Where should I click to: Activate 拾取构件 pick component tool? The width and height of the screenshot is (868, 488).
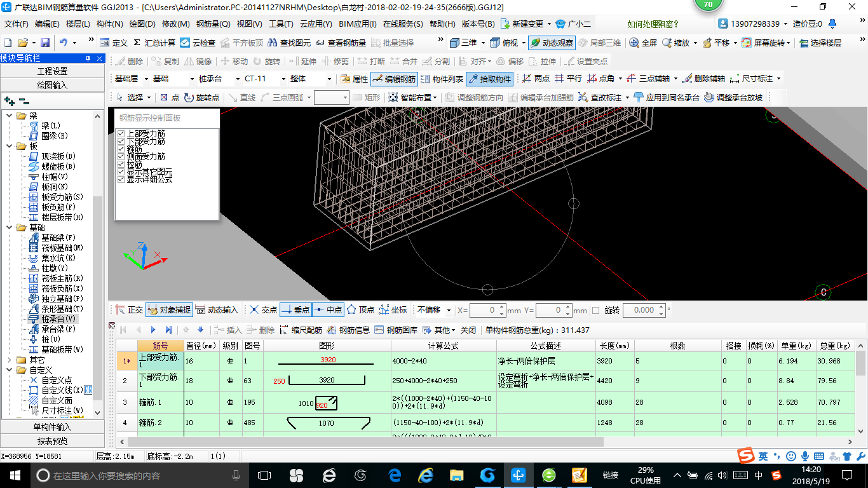point(489,79)
